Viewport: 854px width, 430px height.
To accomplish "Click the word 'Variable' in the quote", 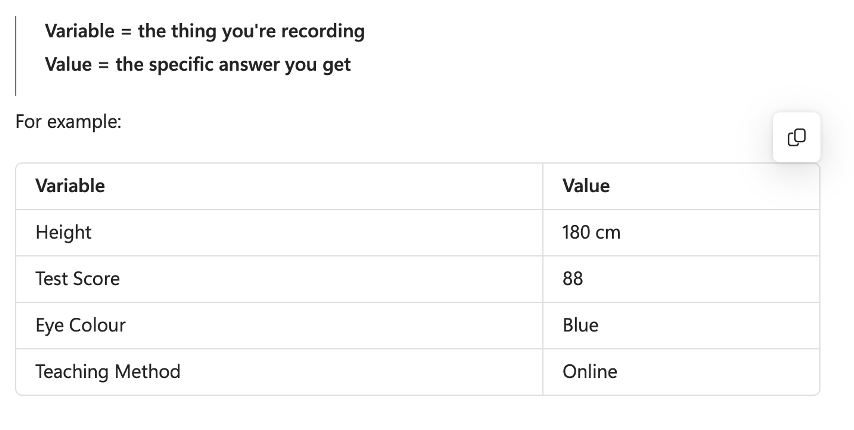I will click(x=80, y=31).
